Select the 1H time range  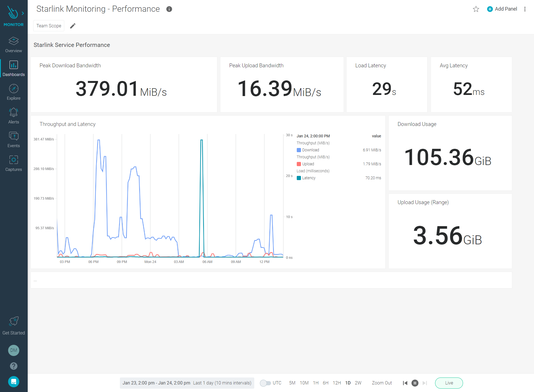pos(316,383)
